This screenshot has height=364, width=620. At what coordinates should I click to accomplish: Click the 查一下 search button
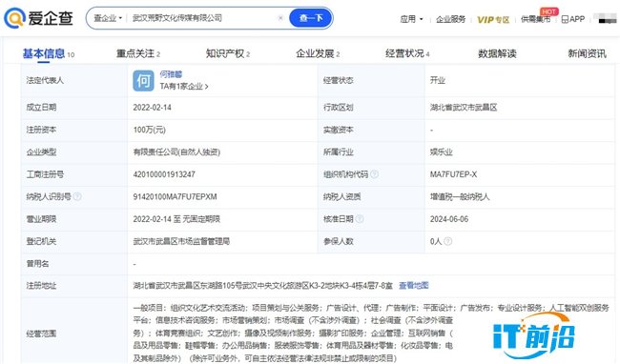click(310, 18)
